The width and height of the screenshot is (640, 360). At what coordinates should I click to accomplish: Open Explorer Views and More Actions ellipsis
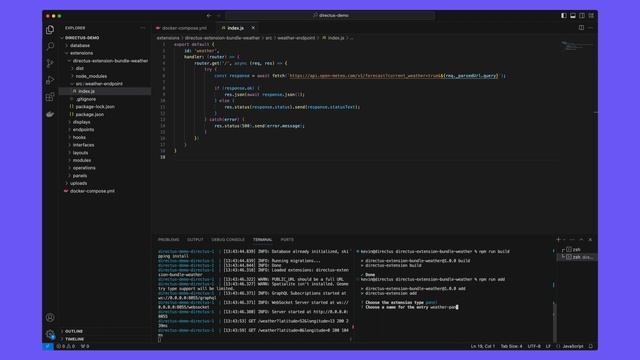[x=142, y=28]
